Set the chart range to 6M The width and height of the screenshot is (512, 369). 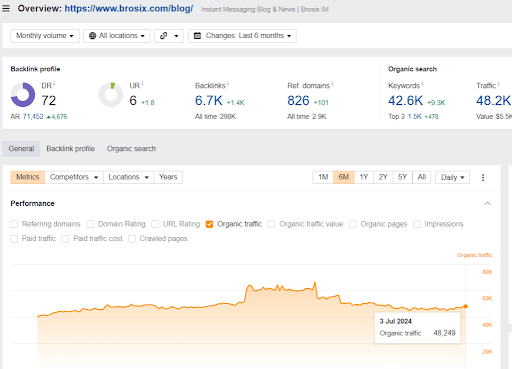pos(344,177)
